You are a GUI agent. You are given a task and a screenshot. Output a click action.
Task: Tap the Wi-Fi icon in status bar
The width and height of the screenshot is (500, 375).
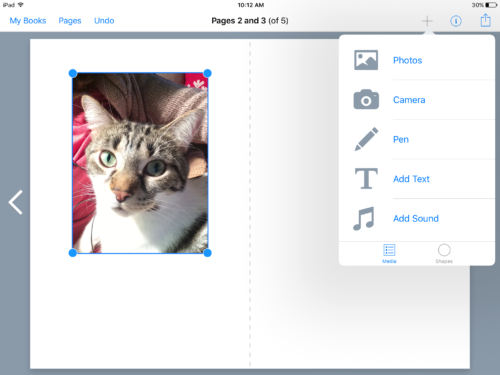pyautogui.click(x=21, y=5)
